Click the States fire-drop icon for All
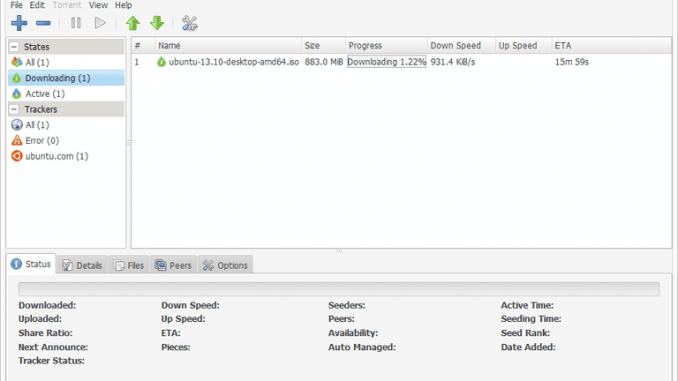The image size is (678, 381). coord(17,62)
